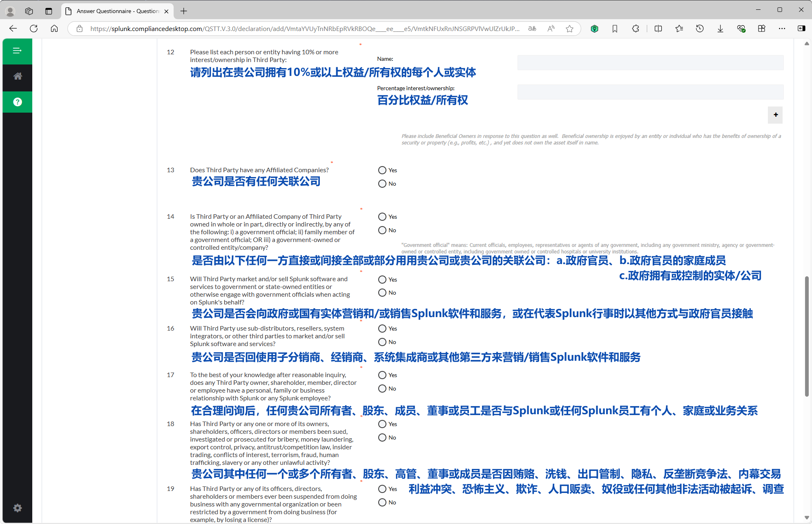Select Yes for question 15 about government sales
The height and width of the screenshot is (524, 812).
pyautogui.click(x=382, y=280)
